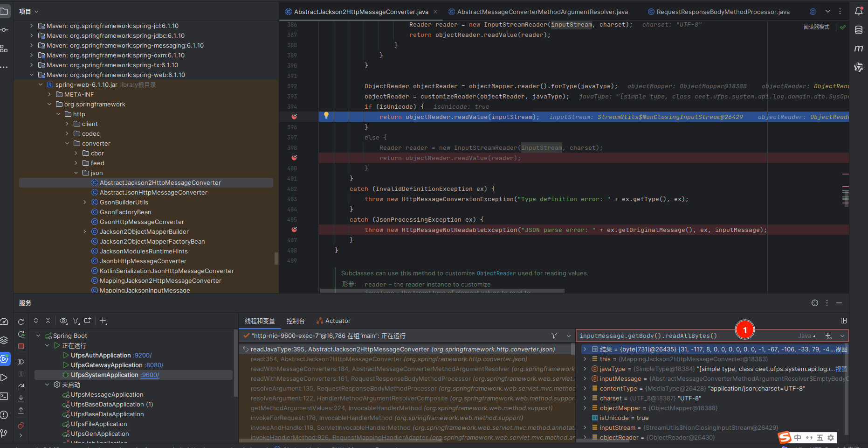868x448 pixels.
Task: Toggle breakpoint on line 395
Action: point(294,117)
